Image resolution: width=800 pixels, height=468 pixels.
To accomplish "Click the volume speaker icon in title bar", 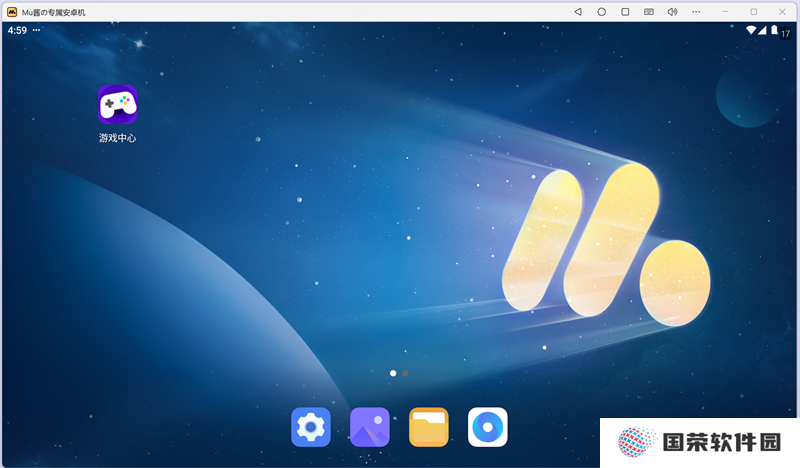I will point(672,12).
